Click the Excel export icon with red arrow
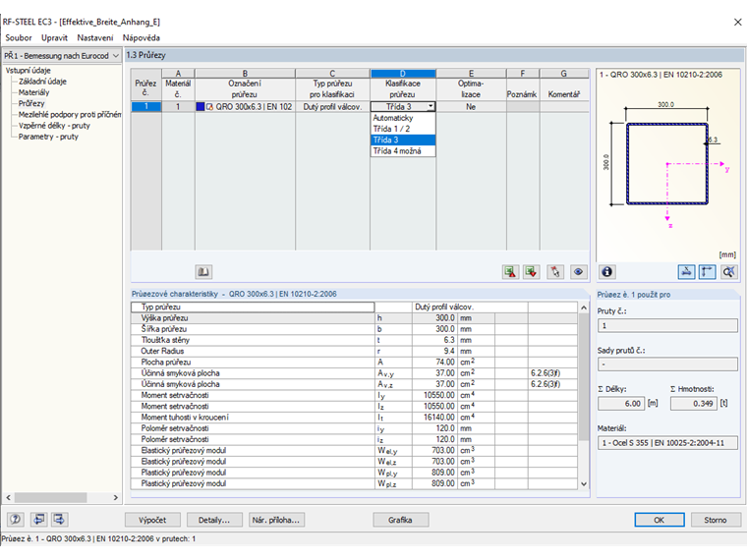Image resolution: width=747 pixels, height=560 pixels. pos(510,272)
